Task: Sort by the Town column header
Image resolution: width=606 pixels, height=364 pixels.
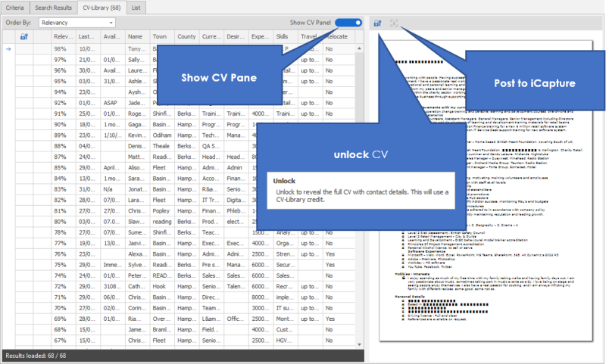Action: pyautogui.click(x=161, y=36)
